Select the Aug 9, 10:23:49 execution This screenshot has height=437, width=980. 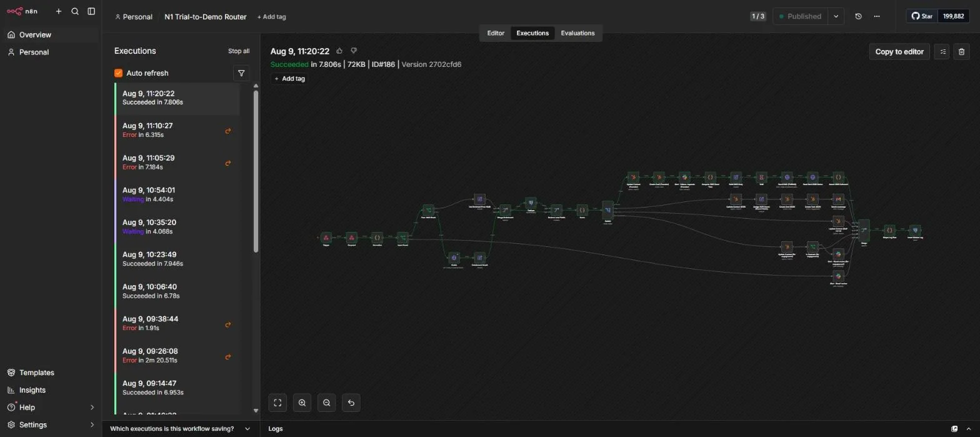click(x=177, y=259)
